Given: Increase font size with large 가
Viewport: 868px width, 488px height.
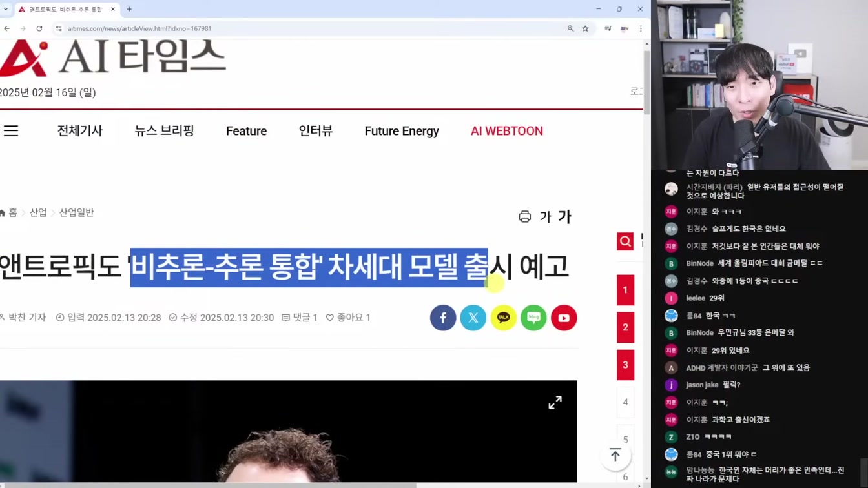Looking at the screenshot, I should (x=565, y=217).
